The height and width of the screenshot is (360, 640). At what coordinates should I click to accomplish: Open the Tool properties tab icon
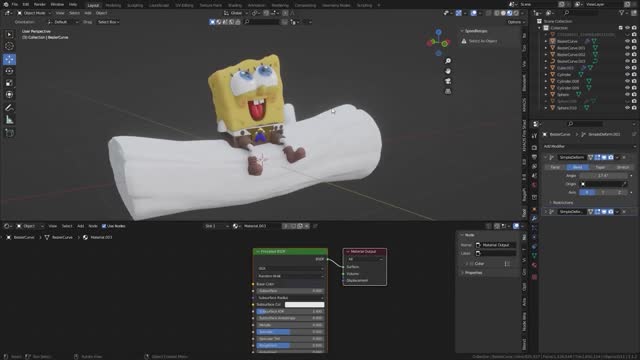point(534,136)
